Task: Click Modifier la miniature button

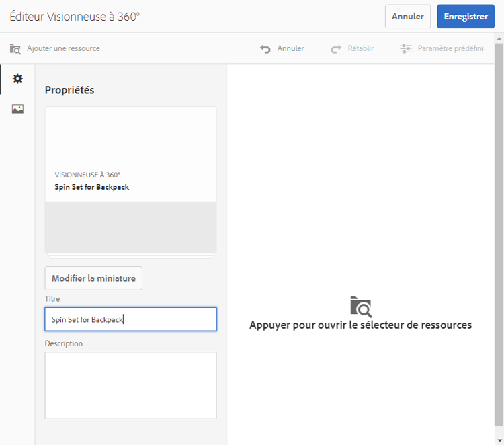Action: [x=93, y=278]
